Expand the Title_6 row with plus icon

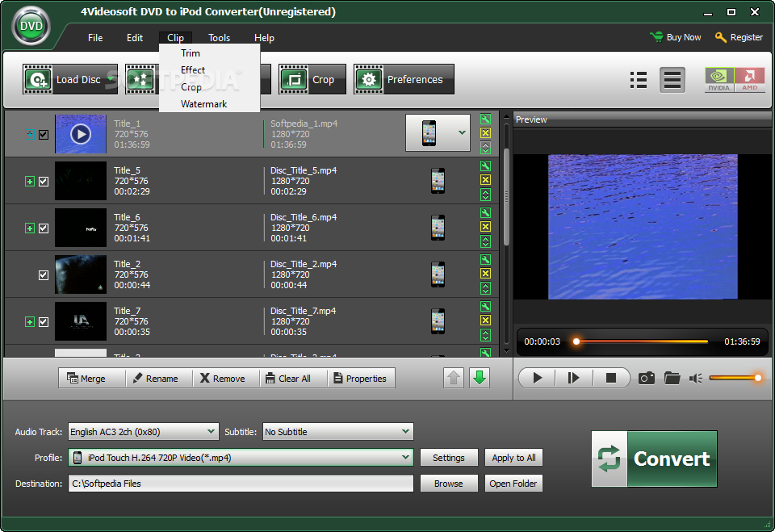30,228
